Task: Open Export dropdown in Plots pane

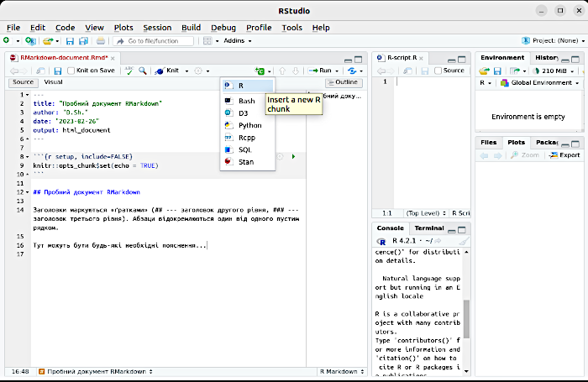Action: (x=564, y=155)
